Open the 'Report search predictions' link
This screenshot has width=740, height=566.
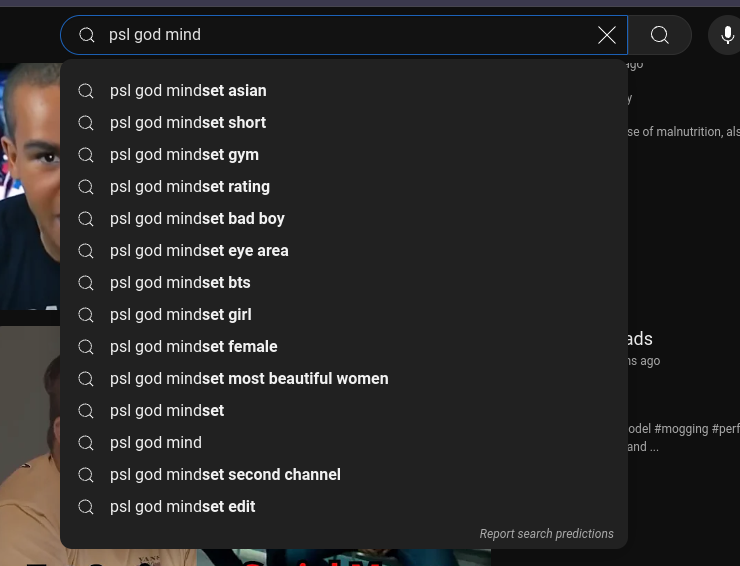pyautogui.click(x=547, y=533)
